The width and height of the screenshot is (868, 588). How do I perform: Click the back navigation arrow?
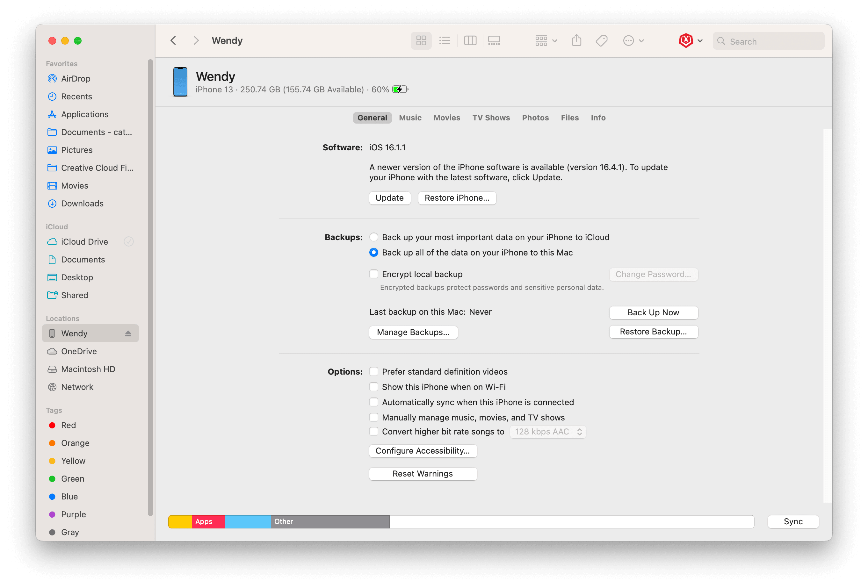pos(173,41)
